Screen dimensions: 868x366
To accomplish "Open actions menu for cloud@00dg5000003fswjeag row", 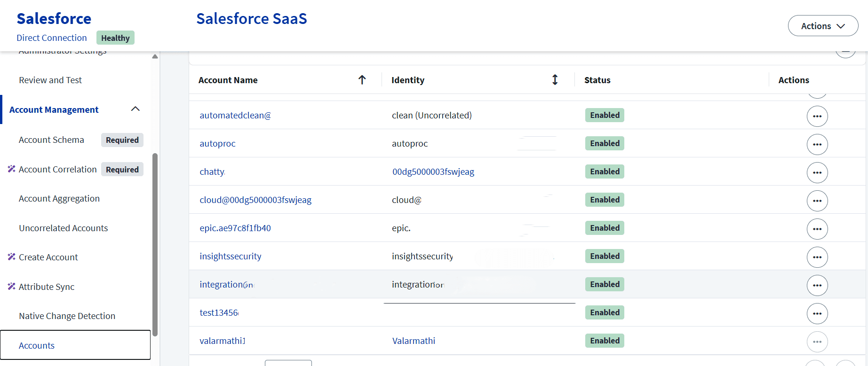I will (817, 201).
